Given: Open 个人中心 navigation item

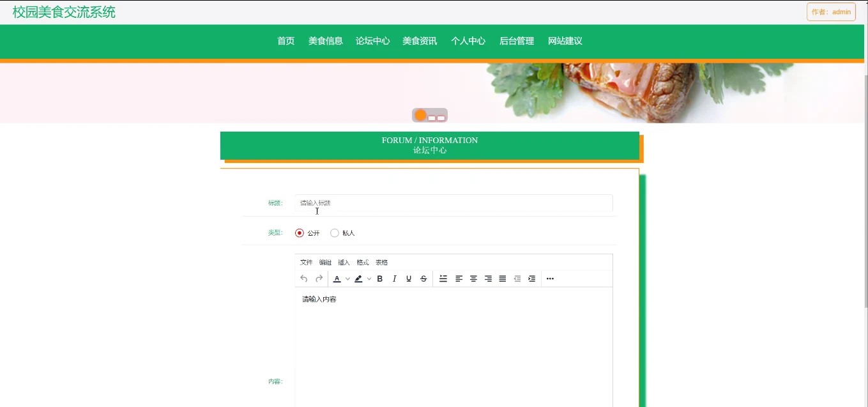Looking at the screenshot, I should 468,41.
